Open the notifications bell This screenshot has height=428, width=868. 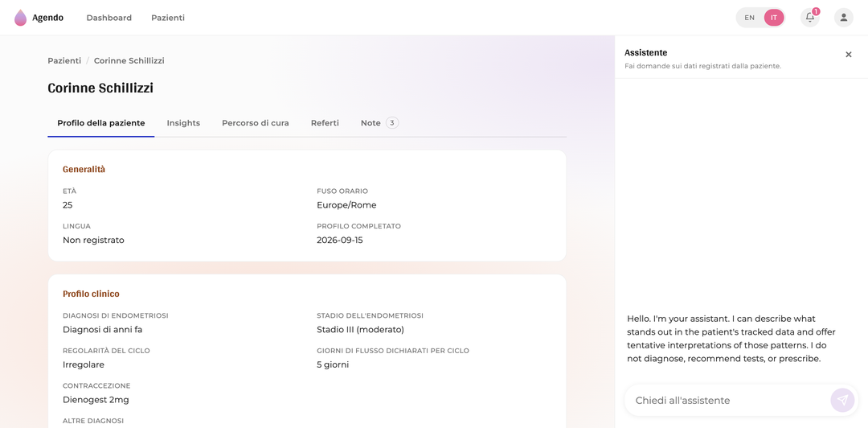click(x=810, y=17)
